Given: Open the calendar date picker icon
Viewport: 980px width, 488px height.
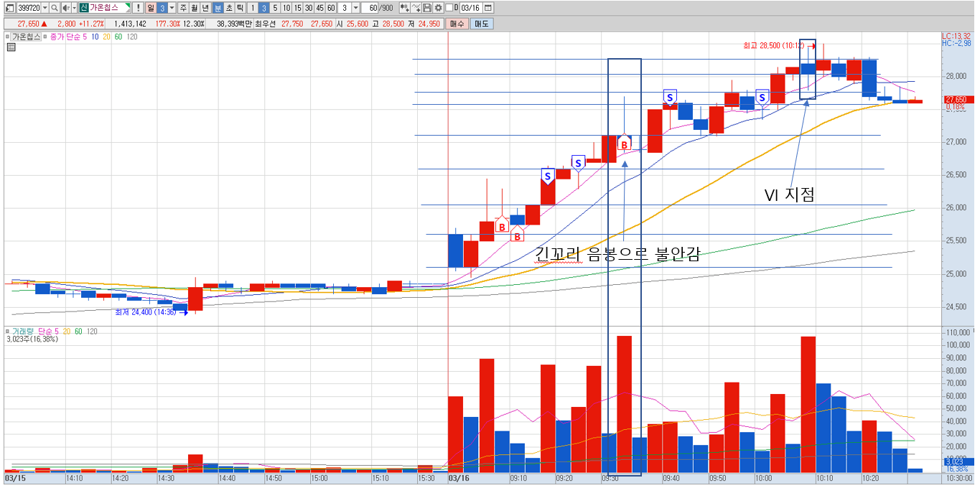Looking at the screenshot, I should click(x=488, y=8).
